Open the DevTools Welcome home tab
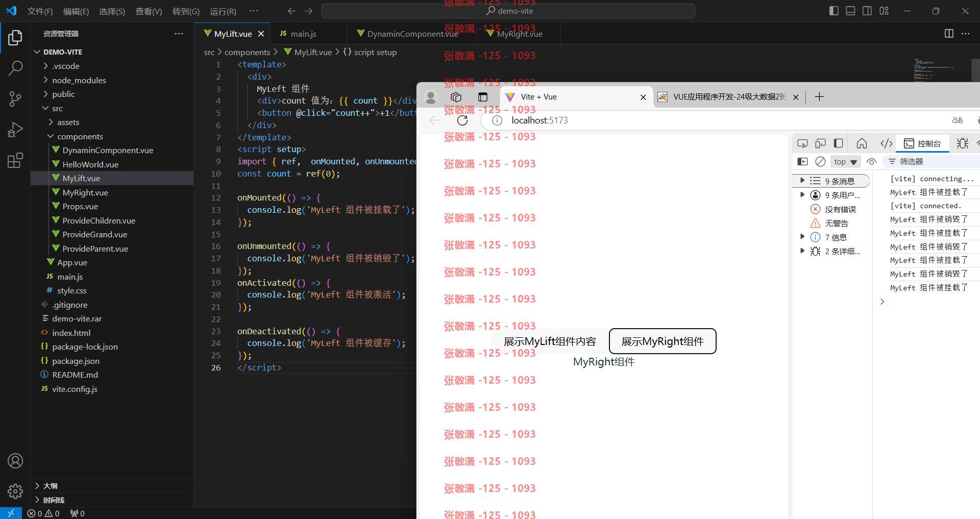The width and height of the screenshot is (980, 519). coord(862,143)
